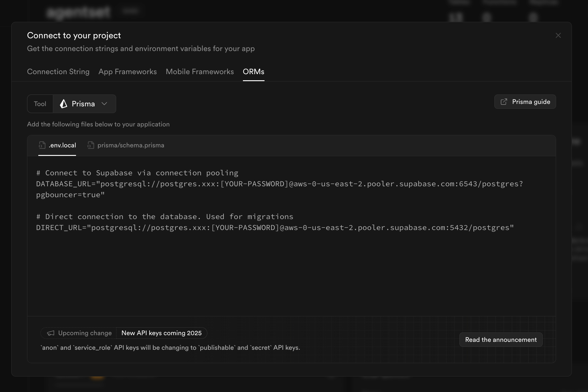
Task: Open the App Frameworks tab
Action: point(128,72)
